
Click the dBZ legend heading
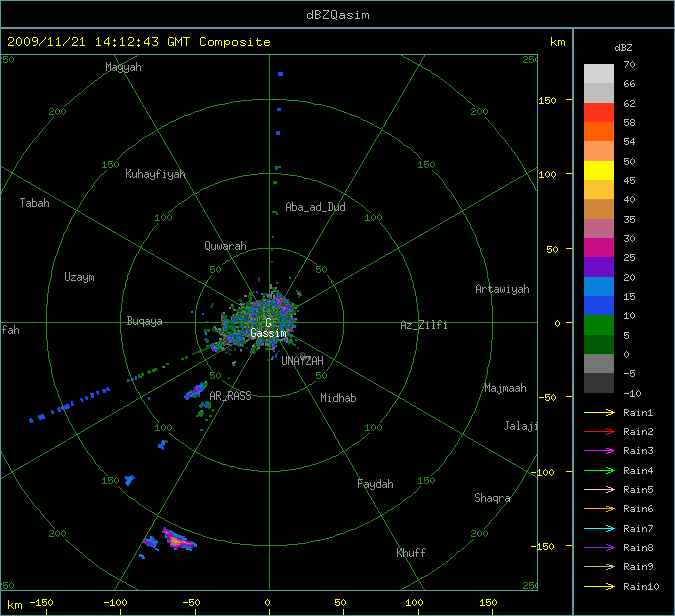623,48
